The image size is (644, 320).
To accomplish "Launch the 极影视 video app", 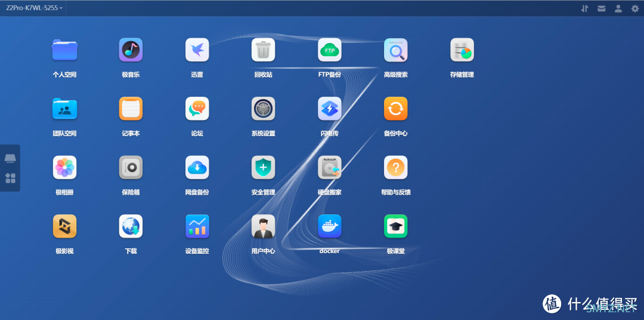I will point(64,226).
